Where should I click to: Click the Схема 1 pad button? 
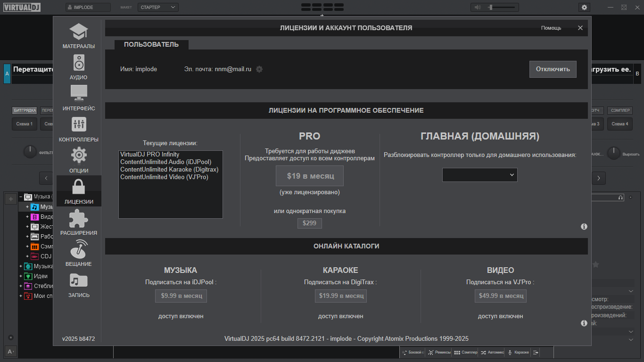[x=25, y=124]
